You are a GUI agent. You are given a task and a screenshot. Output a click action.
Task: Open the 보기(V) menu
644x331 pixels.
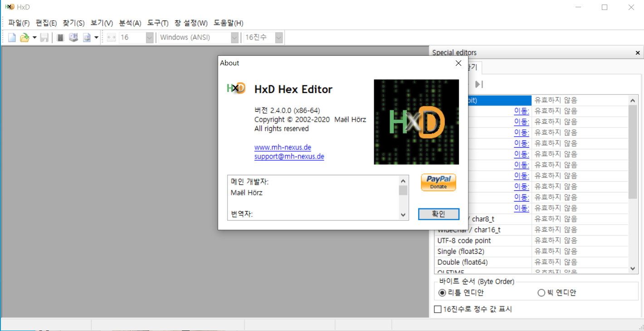click(102, 23)
